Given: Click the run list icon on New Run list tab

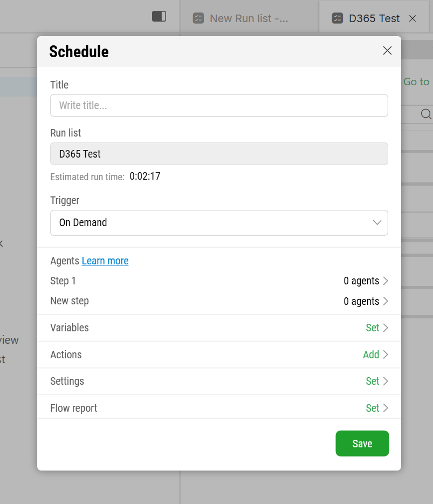Looking at the screenshot, I should point(198,18).
